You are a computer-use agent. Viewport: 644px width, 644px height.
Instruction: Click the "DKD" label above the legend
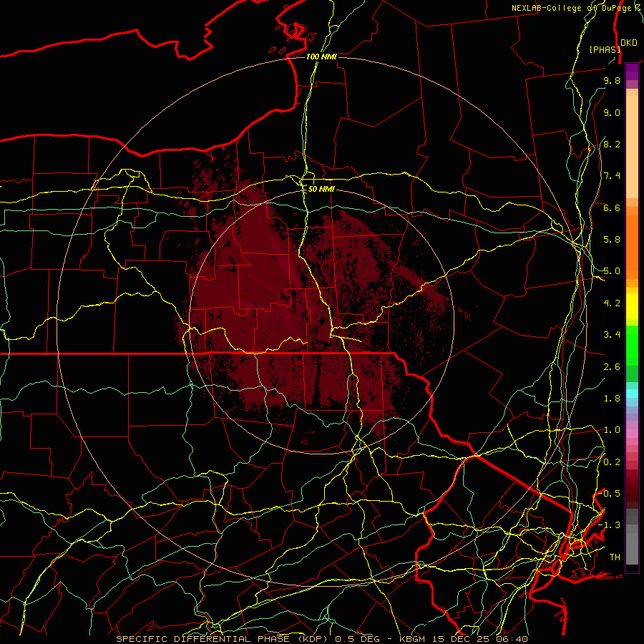[628, 43]
